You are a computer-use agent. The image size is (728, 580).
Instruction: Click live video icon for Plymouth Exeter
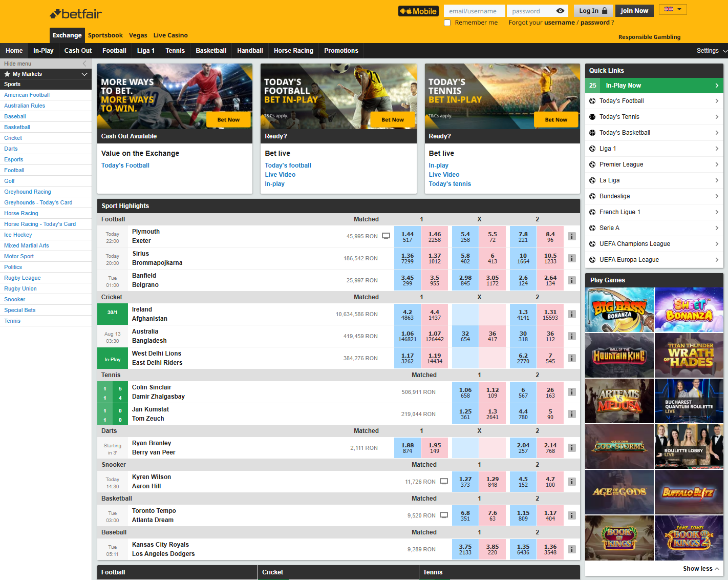click(x=386, y=236)
